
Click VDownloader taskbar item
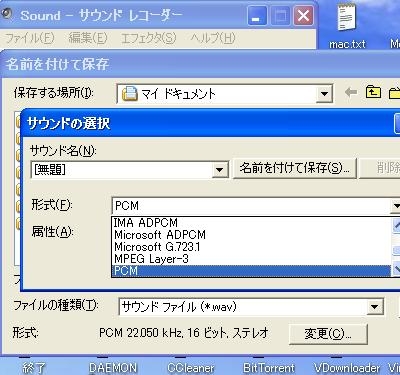(x=347, y=368)
